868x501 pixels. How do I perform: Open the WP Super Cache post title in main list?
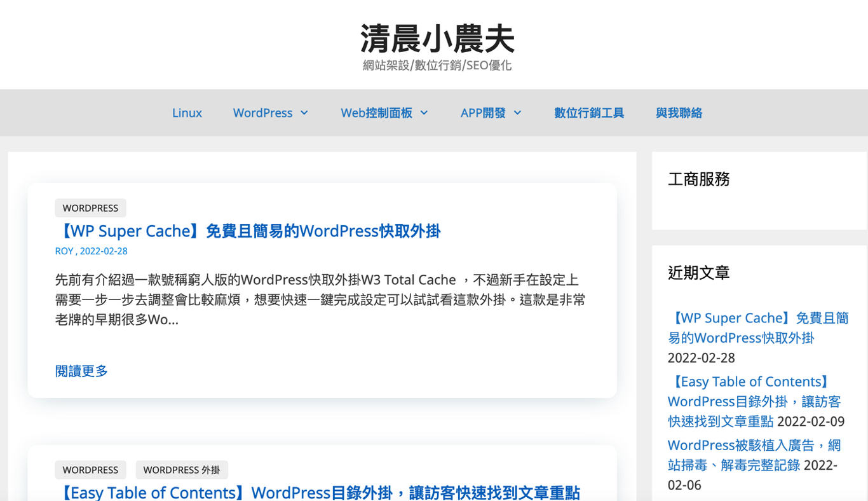248,231
